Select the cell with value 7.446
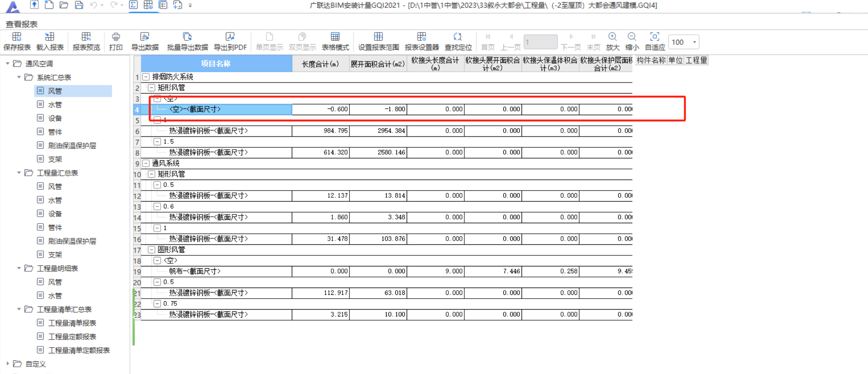 coord(493,271)
